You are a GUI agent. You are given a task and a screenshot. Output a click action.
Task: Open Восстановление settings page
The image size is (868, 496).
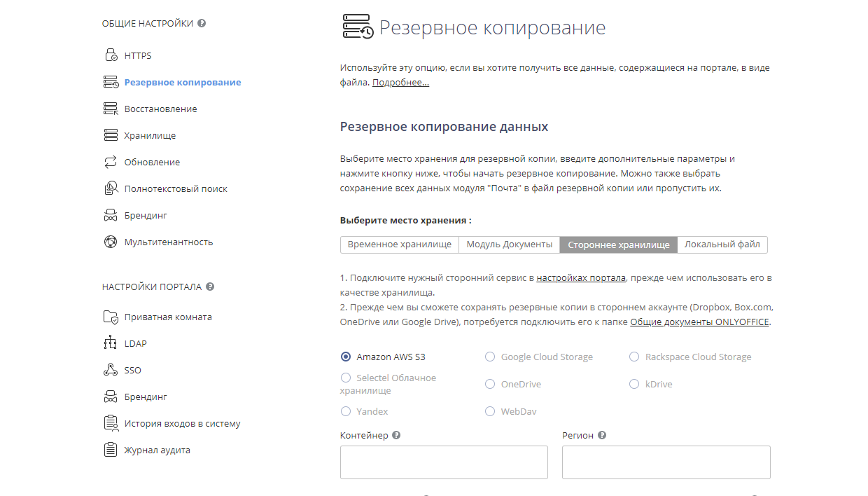(161, 109)
